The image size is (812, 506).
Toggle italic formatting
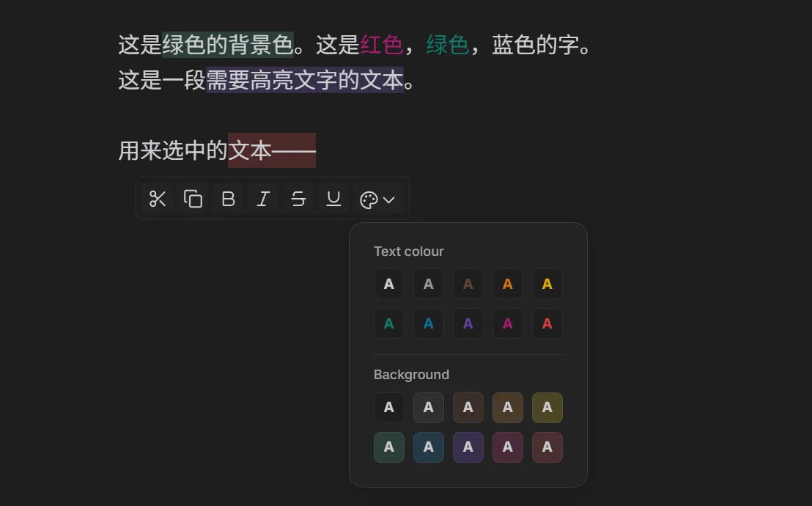click(x=263, y=199)
